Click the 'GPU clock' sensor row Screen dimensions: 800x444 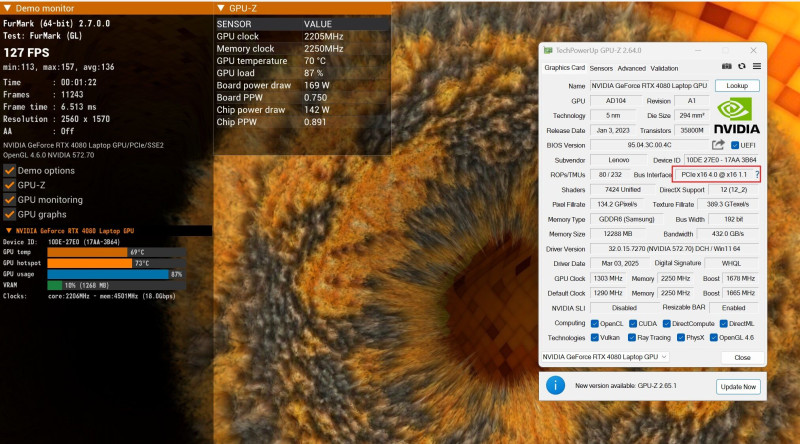(302, 36)
